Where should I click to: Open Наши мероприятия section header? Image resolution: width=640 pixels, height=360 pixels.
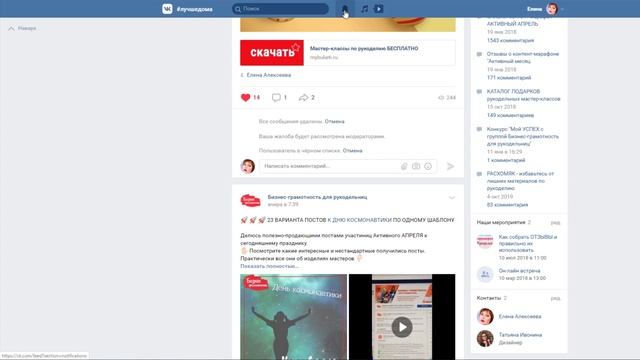[x=501, y=222]
